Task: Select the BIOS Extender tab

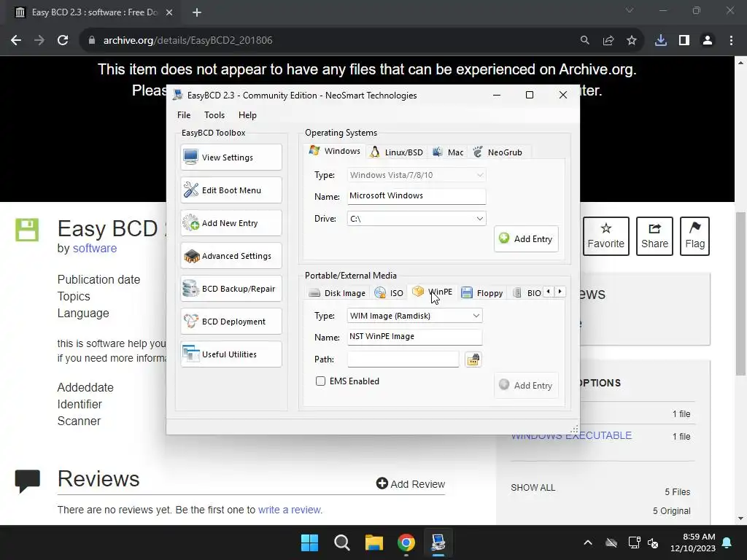Action: (527, 293)
